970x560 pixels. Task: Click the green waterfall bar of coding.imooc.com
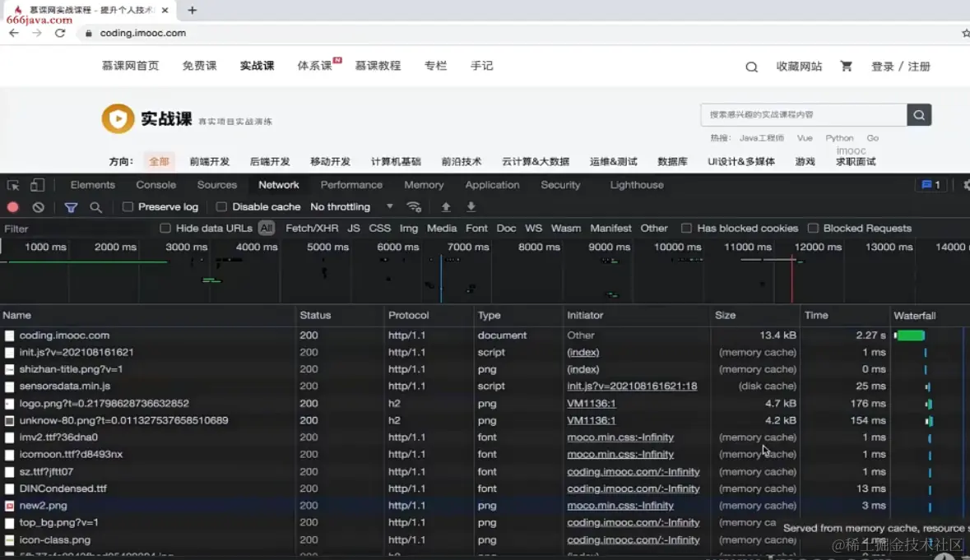click(x=911, y=336)
